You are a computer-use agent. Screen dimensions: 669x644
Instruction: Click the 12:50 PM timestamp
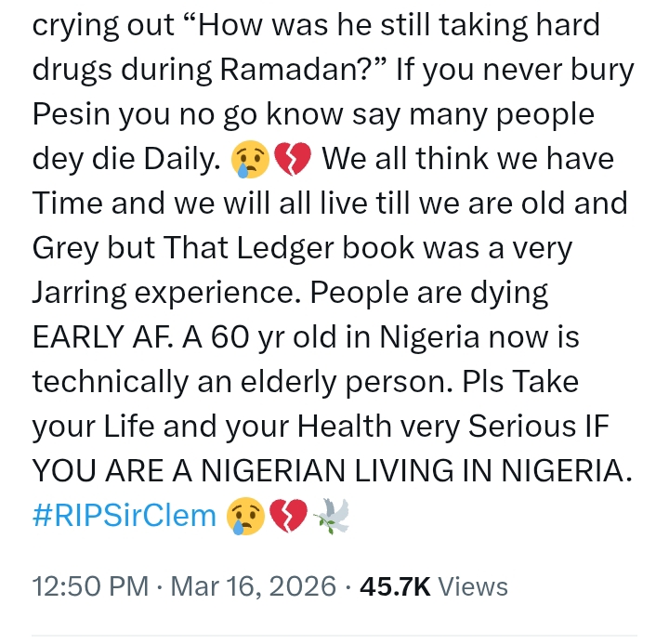click(89, 586)
